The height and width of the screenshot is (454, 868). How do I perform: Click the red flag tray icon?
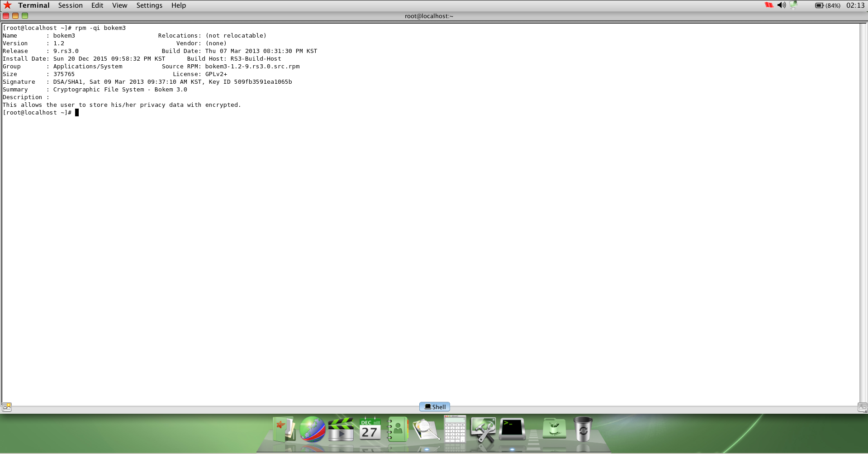(769, 5)
